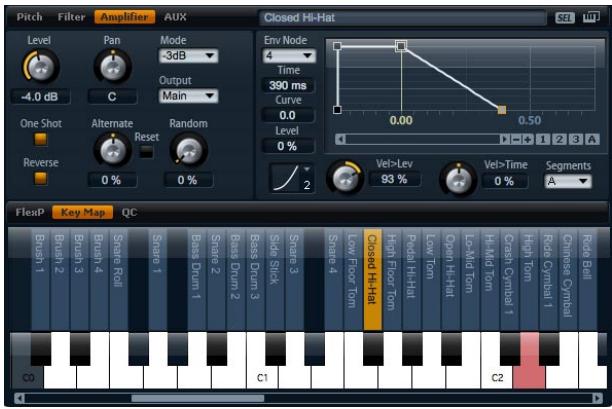Click the Random 0 % value field
Image resolution: width=612 pixels, height=409 pixels.
(x=188, y=180)
